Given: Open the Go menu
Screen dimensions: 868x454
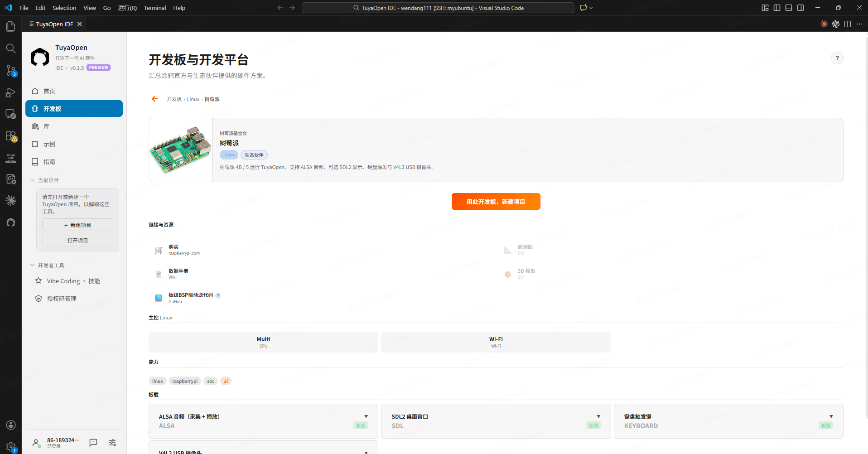Looking at the screenshot, I should [107, 8].
